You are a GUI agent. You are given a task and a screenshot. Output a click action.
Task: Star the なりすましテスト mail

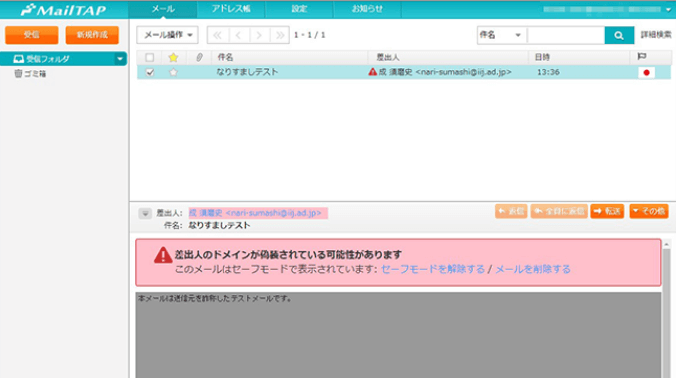[x=173, y=72]
